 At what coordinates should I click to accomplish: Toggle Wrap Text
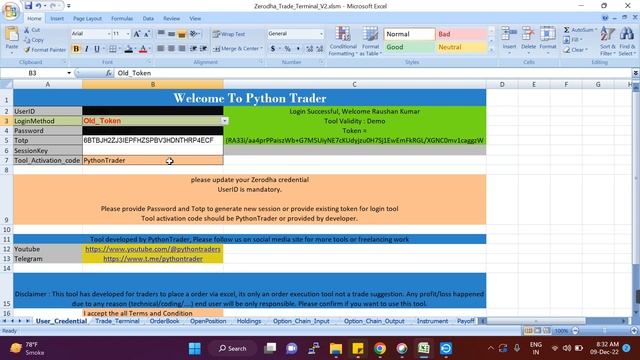point(229,34)
